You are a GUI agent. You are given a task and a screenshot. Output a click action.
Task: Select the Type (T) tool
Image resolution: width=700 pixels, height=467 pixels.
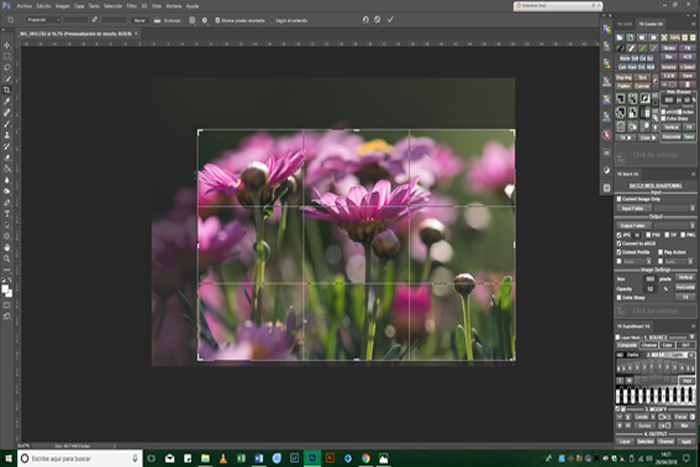point(7,213)
